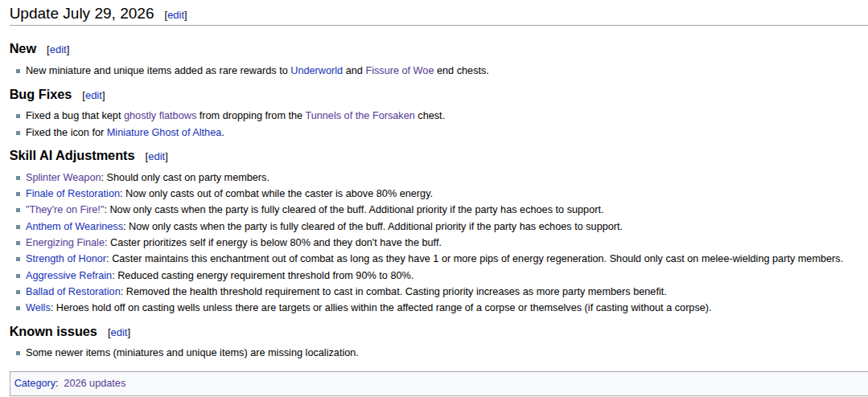This screenshot has height=397, width=868.
Task: Click the Energizing Finale link
Action: [x=65, y=243]
